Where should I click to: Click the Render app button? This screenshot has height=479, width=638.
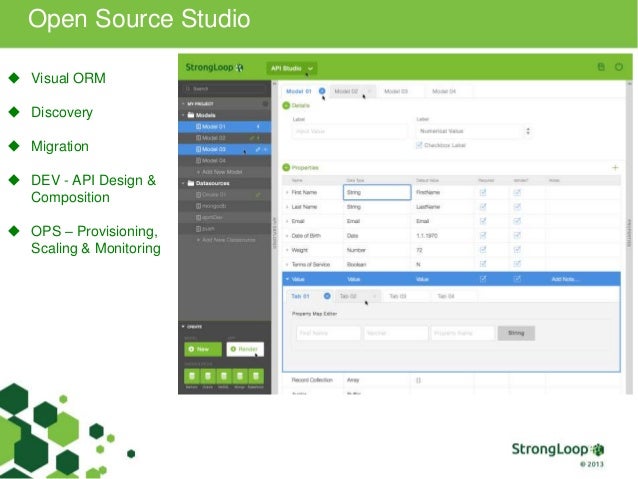point(245,349)
